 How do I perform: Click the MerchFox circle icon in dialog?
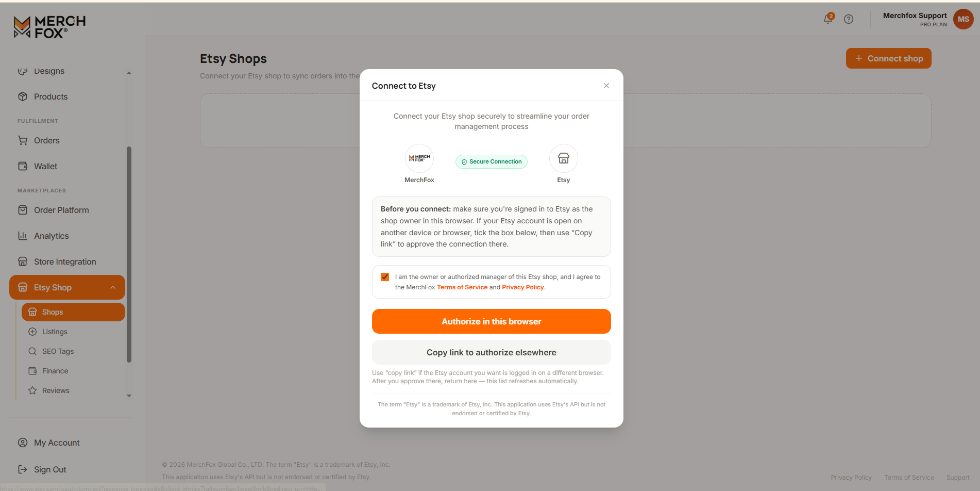tap(419, 158)
